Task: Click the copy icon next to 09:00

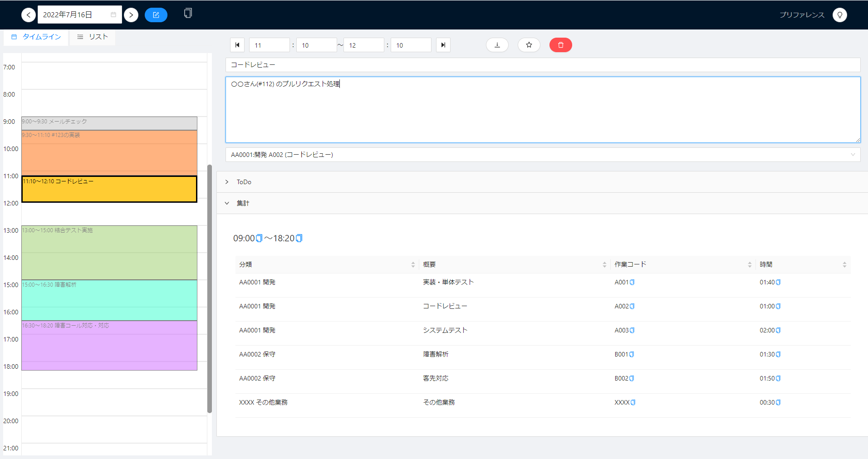Action: tap(259, 238)
